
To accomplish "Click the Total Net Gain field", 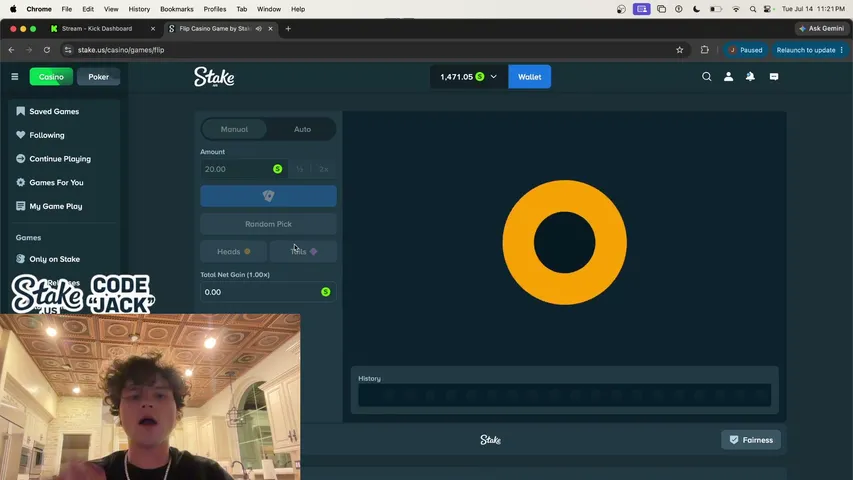I will point(268,292).
